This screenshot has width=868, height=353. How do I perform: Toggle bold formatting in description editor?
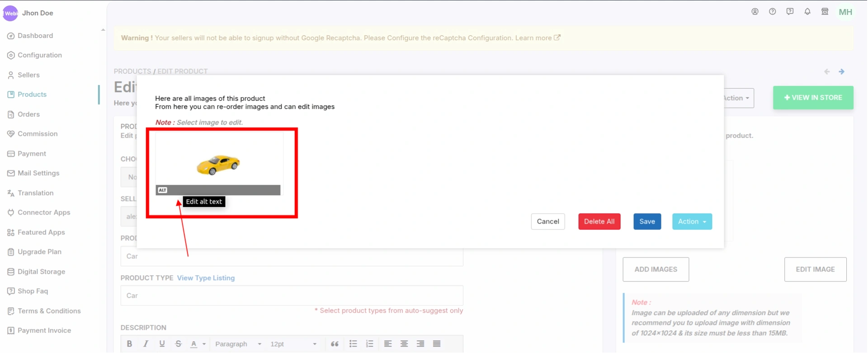129,344
